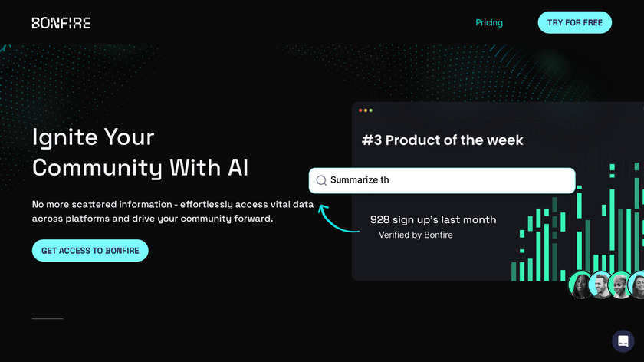This screenshot has width=644, height=362.
Task: Click GET ACCESS TO BONFIRE button
Action: point(90,251)
